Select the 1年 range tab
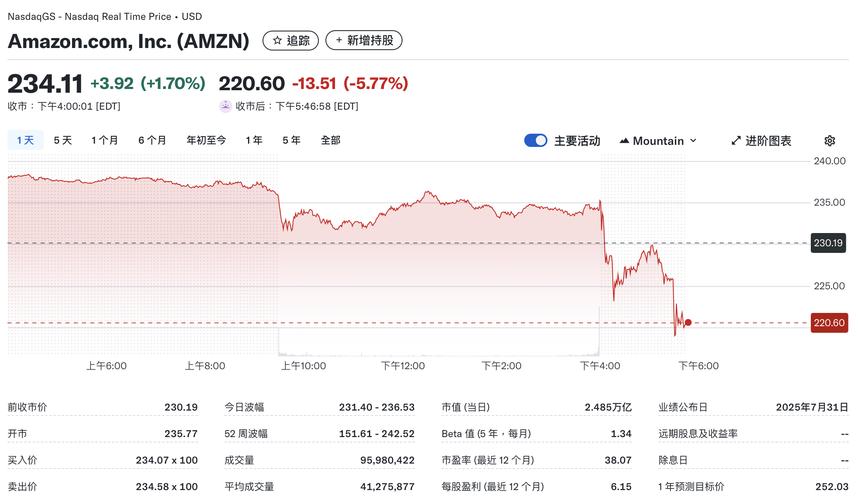The image size is (858, 500). tap(254, 141)
